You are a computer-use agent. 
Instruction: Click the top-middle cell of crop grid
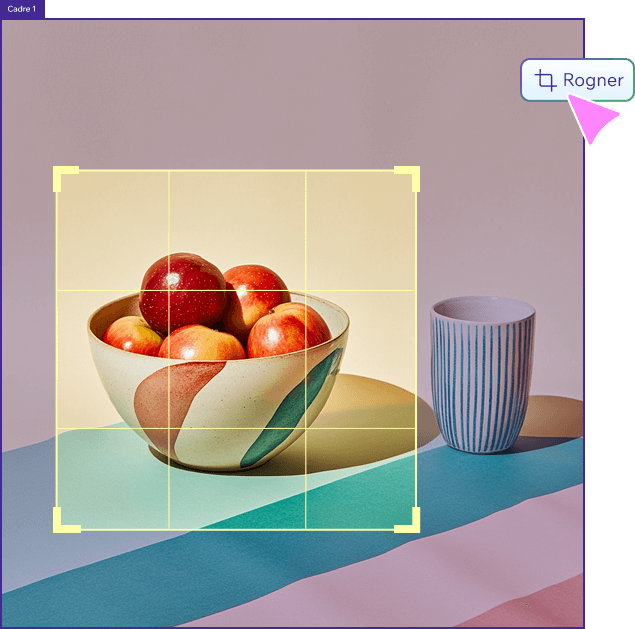coord(237,230)
